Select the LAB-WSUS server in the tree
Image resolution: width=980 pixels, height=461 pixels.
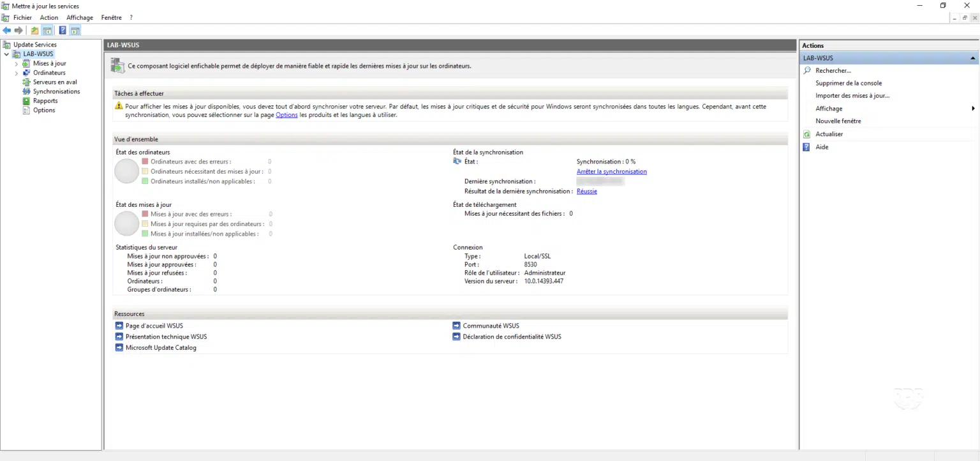(x=38, y=54)
